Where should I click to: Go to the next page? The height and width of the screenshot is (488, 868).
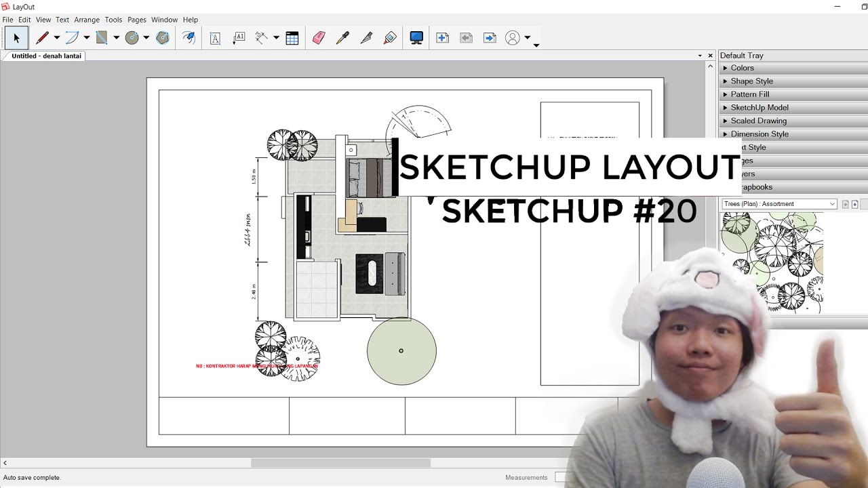[x=490, y=38]
